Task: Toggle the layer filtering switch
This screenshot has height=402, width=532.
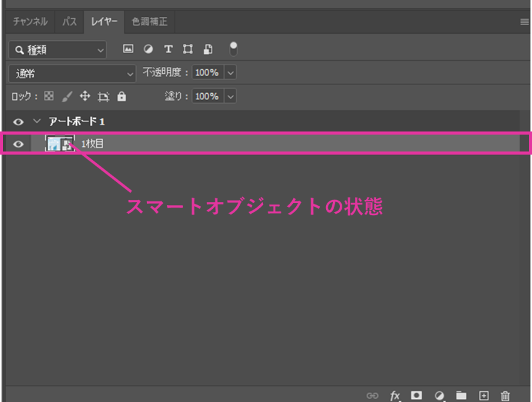Action: tap(233, 49)
